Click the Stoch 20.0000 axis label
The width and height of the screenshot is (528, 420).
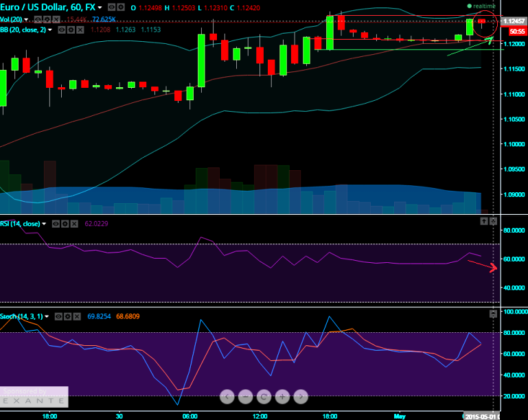[514, 396]
